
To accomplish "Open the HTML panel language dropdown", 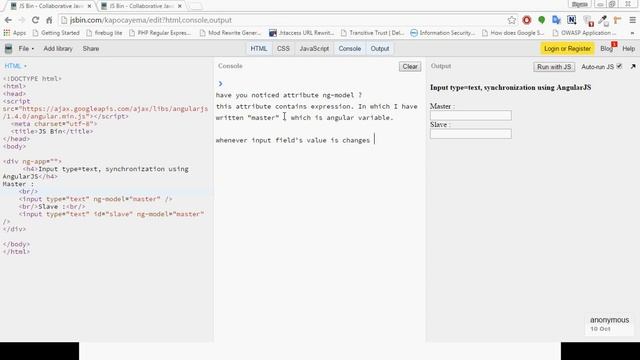I will click(x=16, y=66).
